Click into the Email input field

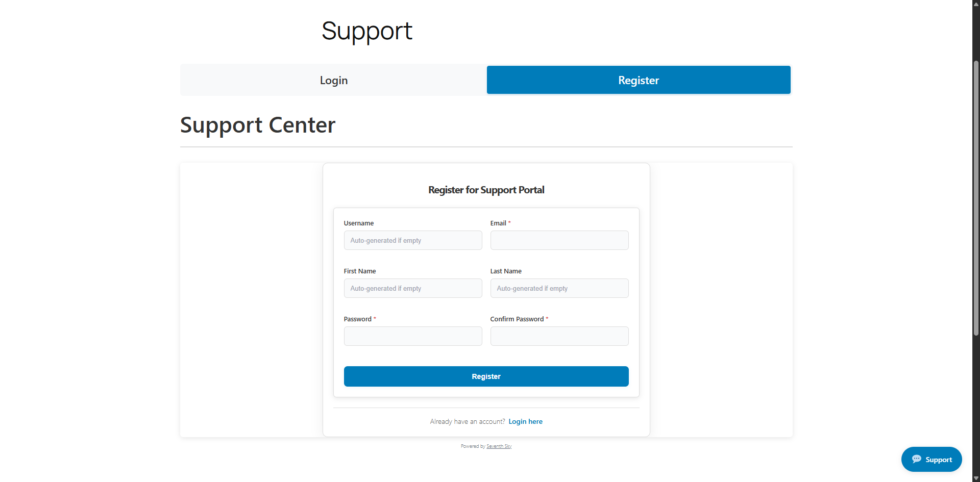pyautogui.click(x=559, y=240)
